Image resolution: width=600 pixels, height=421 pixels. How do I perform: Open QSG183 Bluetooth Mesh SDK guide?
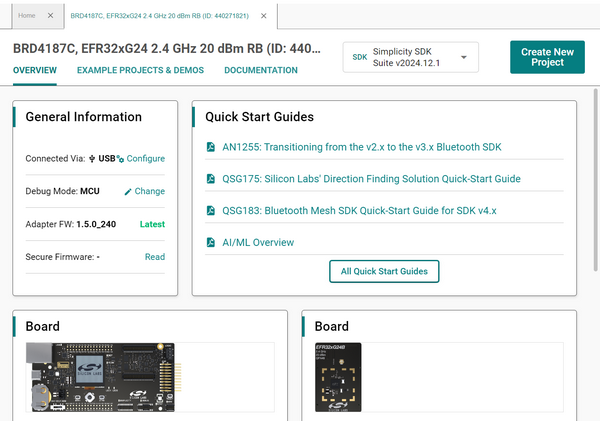tap(359, 210)
